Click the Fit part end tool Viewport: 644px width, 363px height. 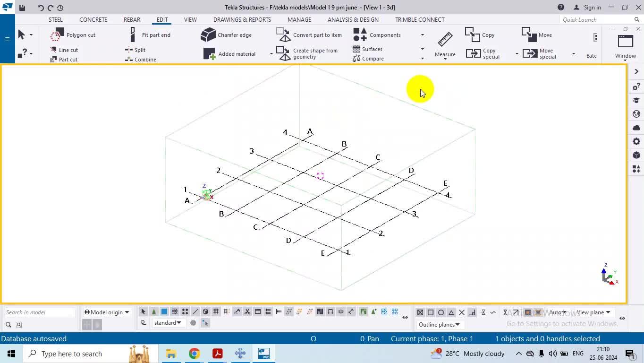(150, 35)
